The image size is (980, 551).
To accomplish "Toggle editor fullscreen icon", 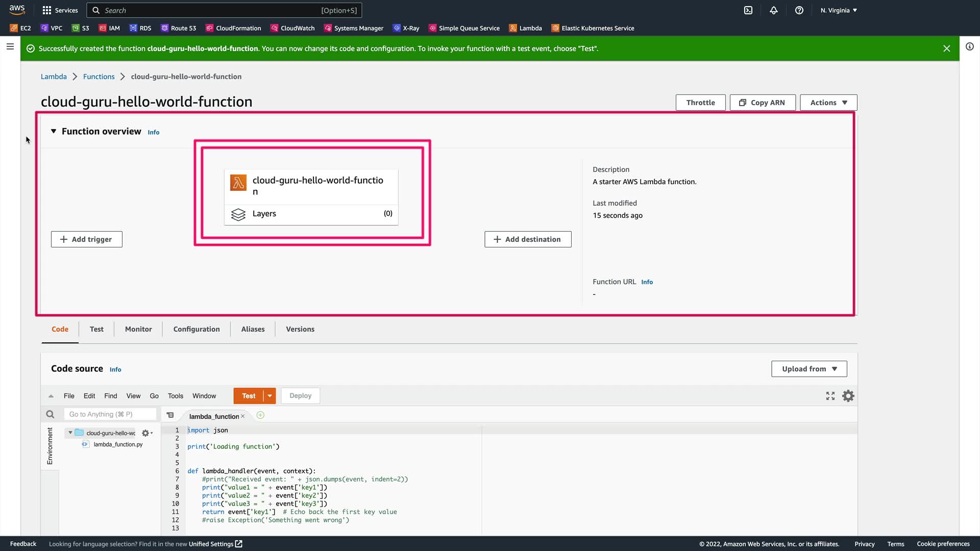I will 830,396.
